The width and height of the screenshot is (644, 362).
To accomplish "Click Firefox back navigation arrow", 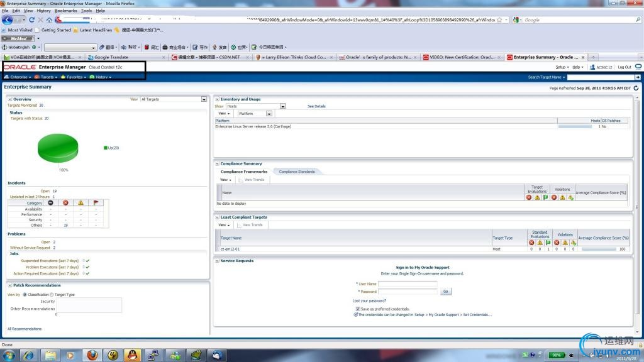I will pyautogui.click(x=7, y=19).
